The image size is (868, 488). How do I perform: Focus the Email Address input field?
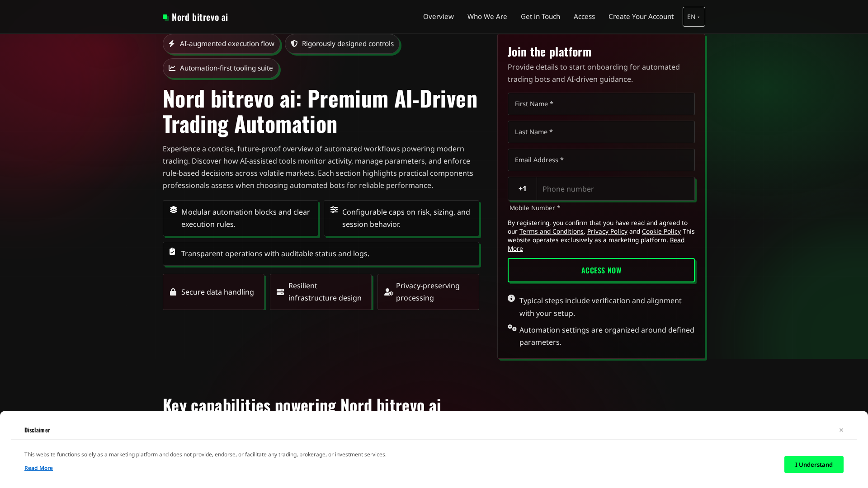[x=601, y=160]
